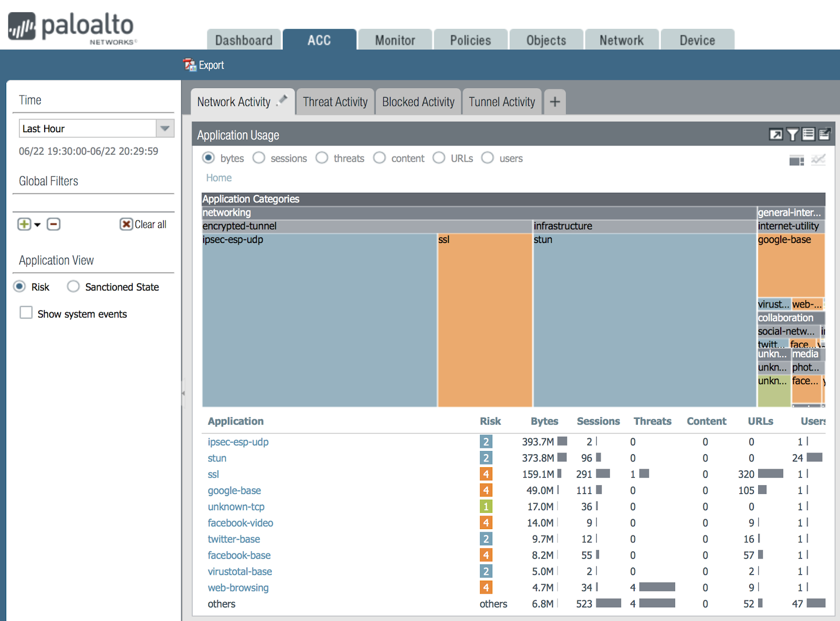840x621 pixels.
Task: Sort by the Bytes column header
Action: pyautogui.click(x=544, y=421)
